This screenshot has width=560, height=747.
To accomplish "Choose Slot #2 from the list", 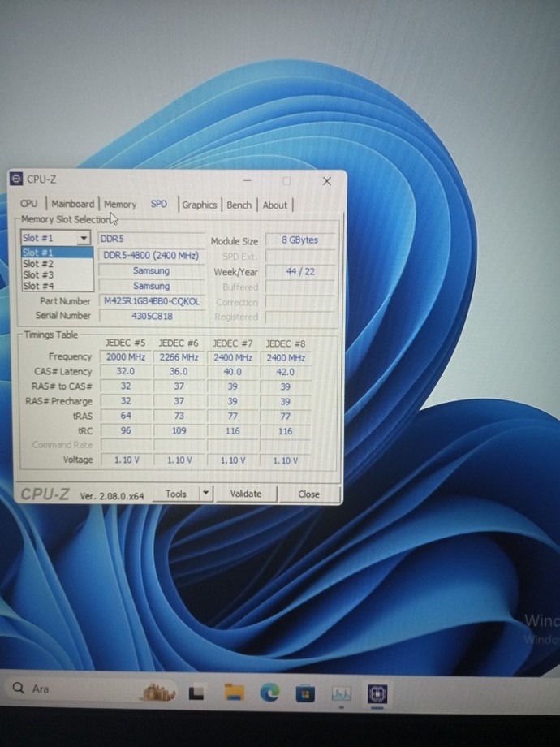I will tap(57, 263).
